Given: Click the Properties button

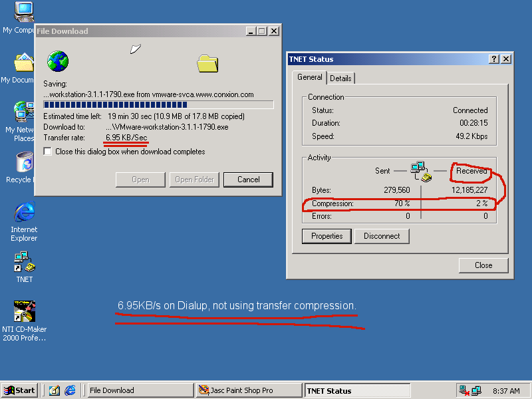Looking at the screenshot, I should pyautogui.click(x=327, y=236).
